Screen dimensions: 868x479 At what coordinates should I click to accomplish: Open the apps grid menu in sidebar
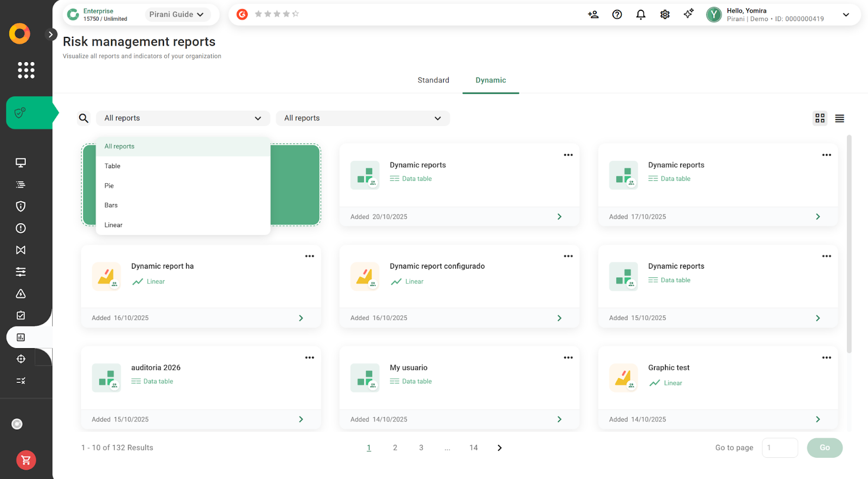point(26,70)
